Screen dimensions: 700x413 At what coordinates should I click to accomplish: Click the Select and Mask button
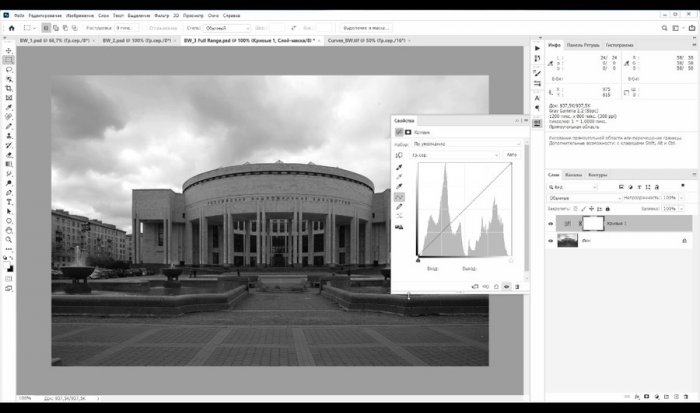pos(366,28)
